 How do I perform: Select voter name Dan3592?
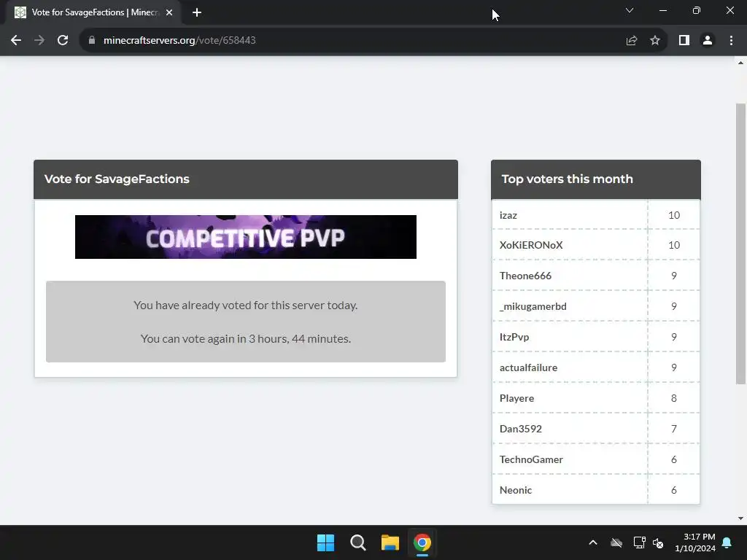521,429
